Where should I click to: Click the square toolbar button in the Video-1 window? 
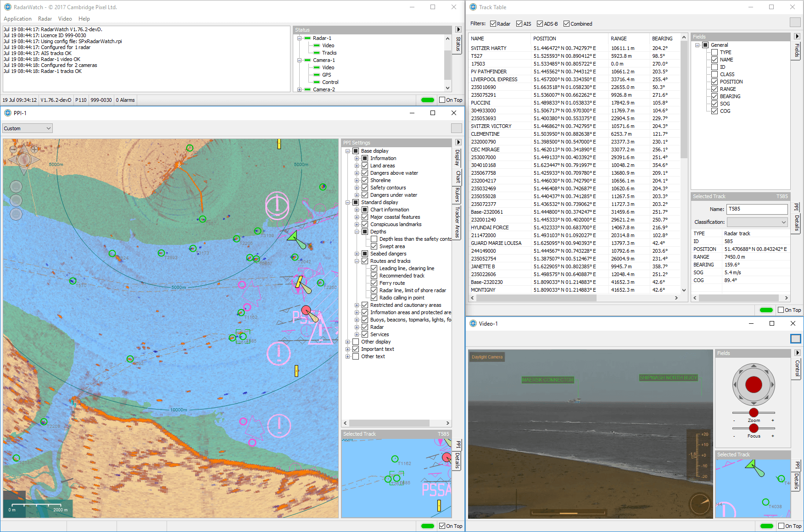click(795, 339)
